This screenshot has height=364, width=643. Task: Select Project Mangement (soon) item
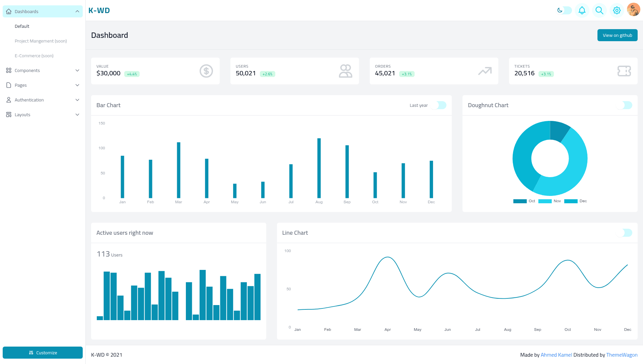click(41, 41)
